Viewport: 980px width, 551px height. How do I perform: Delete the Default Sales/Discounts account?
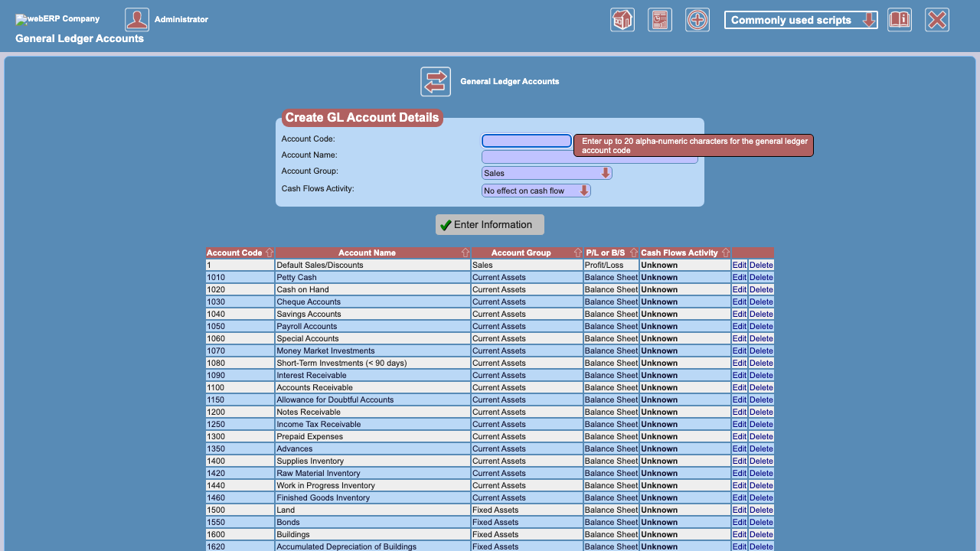(761, 265)
